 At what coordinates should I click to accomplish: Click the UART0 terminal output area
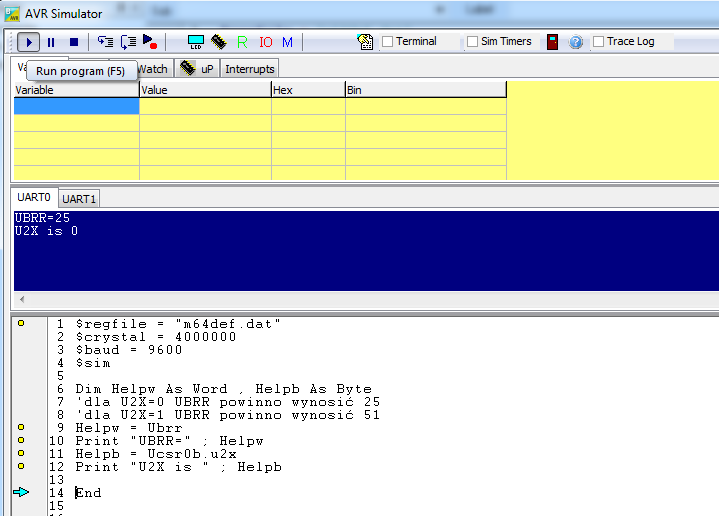click(366, 251)
